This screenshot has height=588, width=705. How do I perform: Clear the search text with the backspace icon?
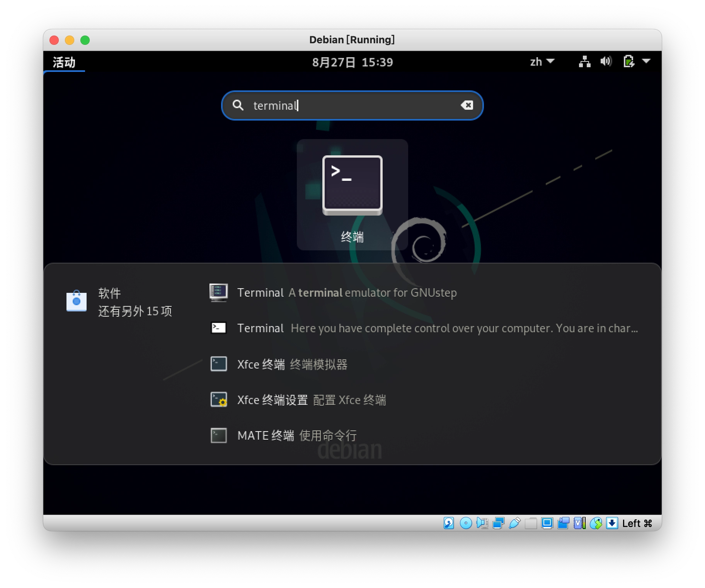click(x=467, y=105)
